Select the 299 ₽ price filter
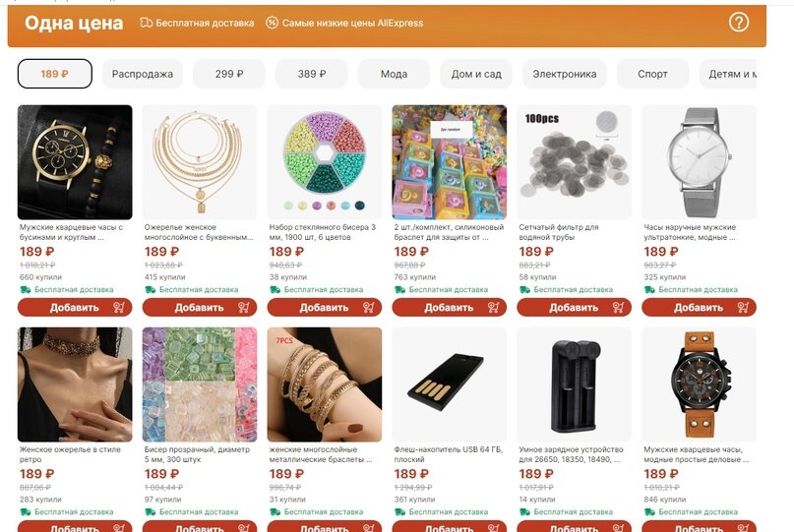This screenshot has width=794, height=532. (x=229, y=74)
